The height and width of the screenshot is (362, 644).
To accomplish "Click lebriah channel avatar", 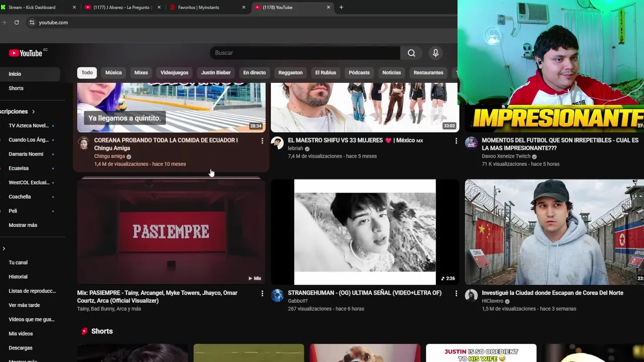I will click(277, 143).
